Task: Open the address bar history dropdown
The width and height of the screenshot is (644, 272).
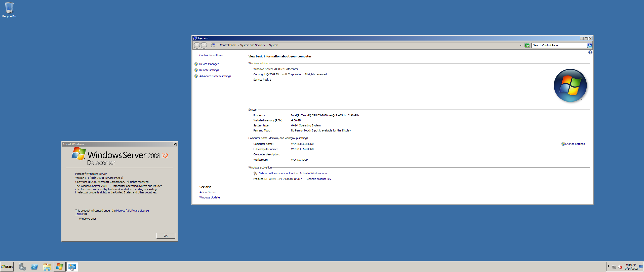Action: pyautogui.click(x=521, y=45)
